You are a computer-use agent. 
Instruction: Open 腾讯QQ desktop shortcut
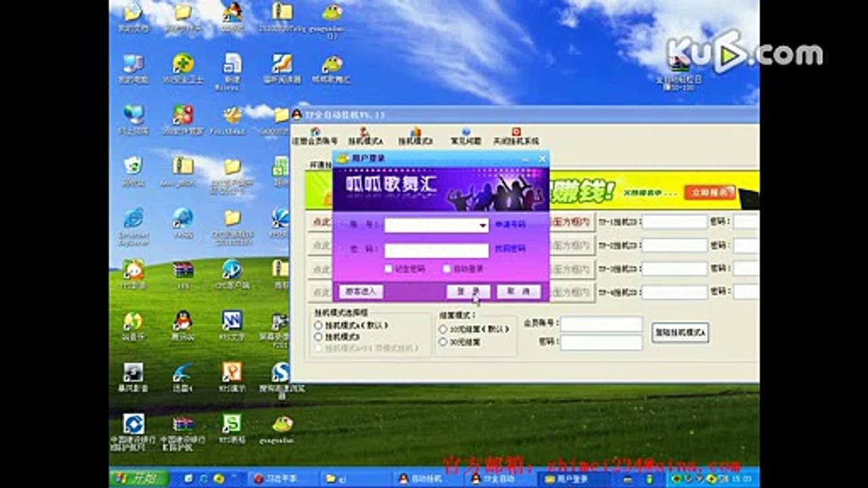click(182, 324)
